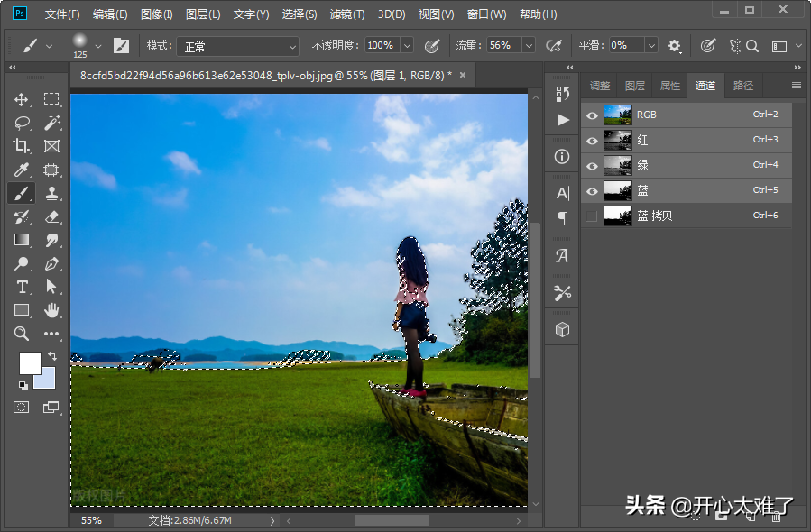Select the Eraser tool
811x532 pixels.
pyautogui.click(x=51, y=216)
